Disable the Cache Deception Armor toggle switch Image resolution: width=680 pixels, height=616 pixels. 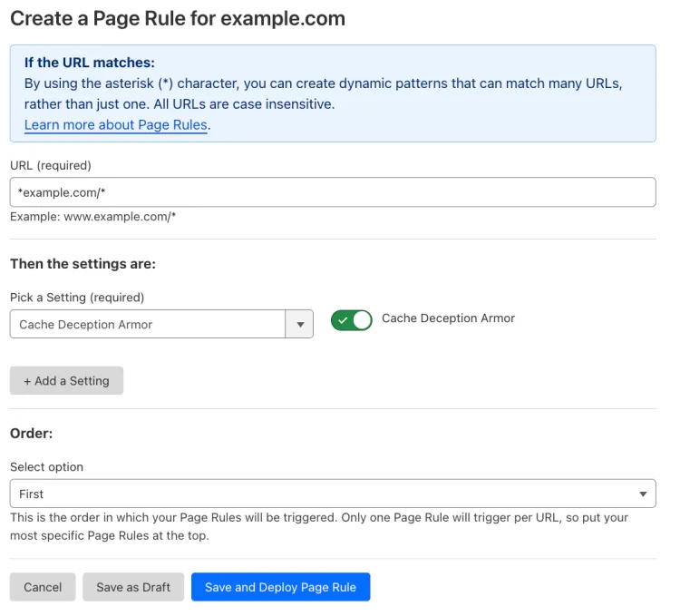(351, 320)
